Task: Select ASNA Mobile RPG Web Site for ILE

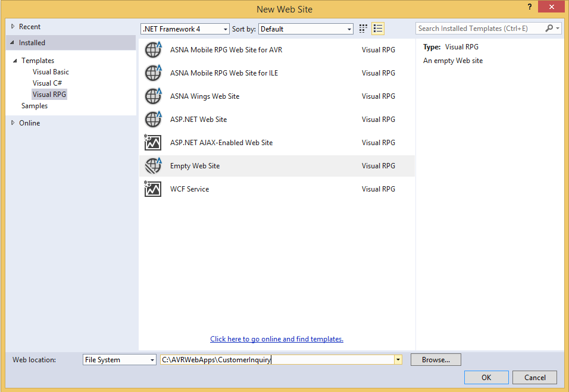Action: (x=224, y=73)
